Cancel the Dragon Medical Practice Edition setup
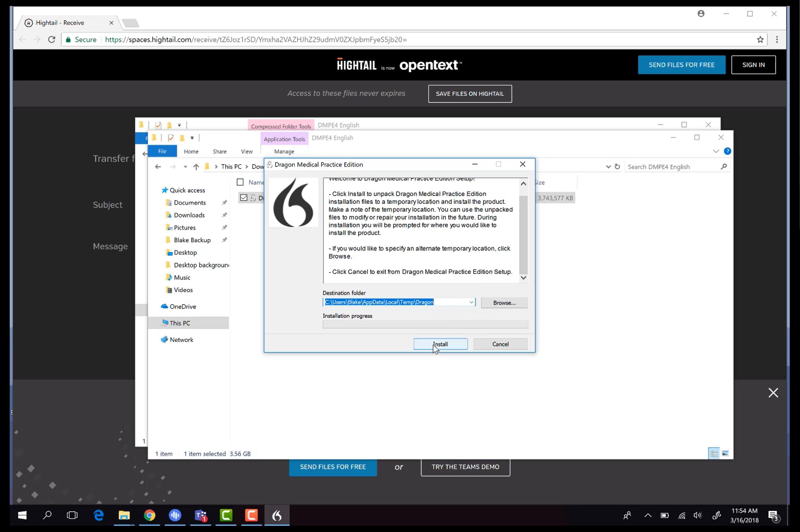Screen dimensions: 800x532 (x=500, y=344)
